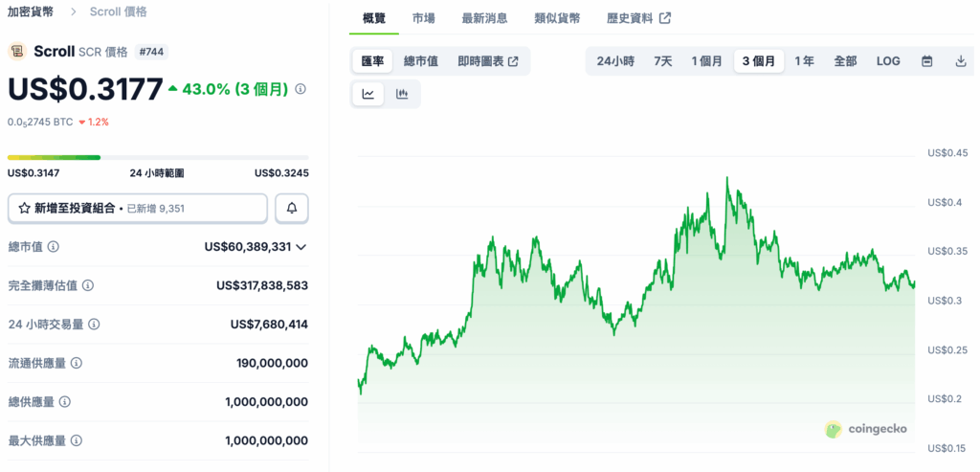
Task: Click external link icon beside 歷史資料
Action: (x=665, y=18)
